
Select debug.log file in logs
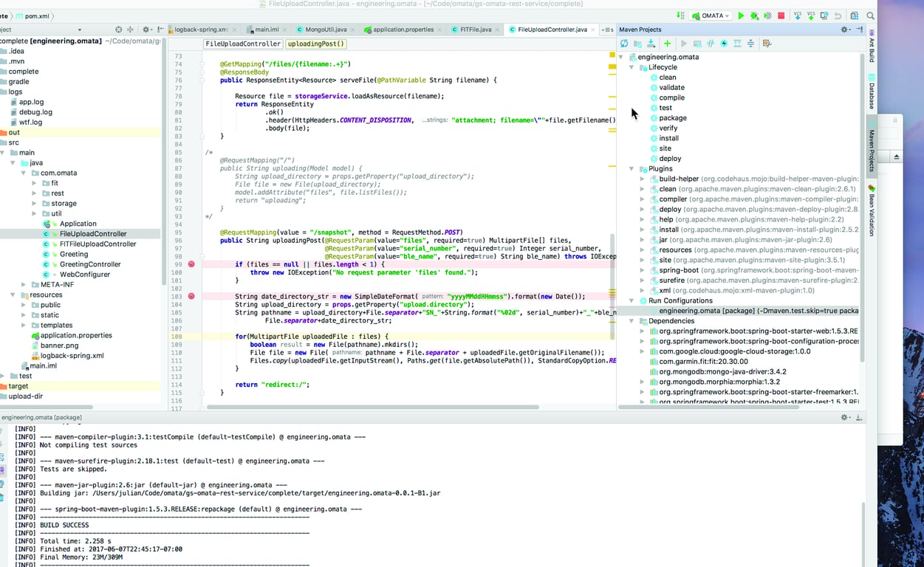point(35,112)
